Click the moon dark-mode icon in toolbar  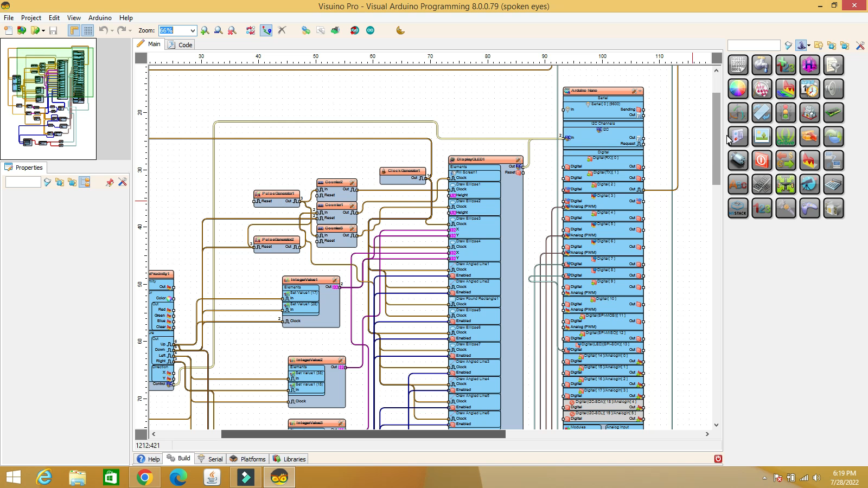[400, 30]
